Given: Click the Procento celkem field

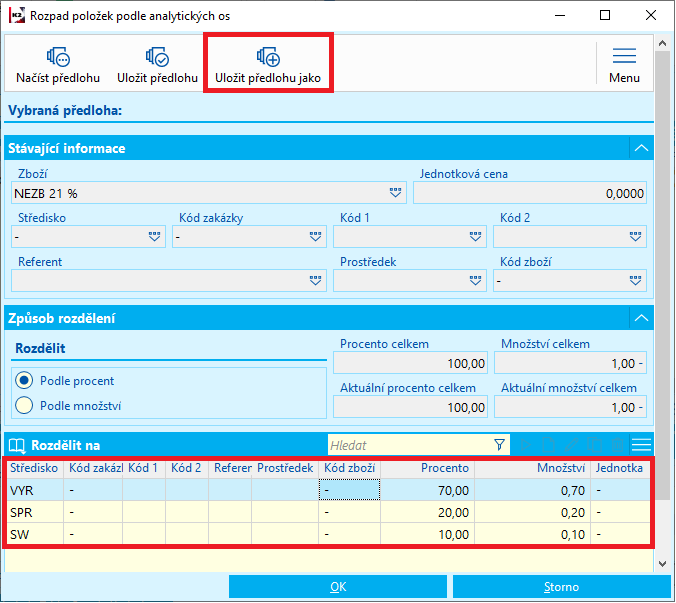Looking at the screenshot, I should tap(410, 363).
